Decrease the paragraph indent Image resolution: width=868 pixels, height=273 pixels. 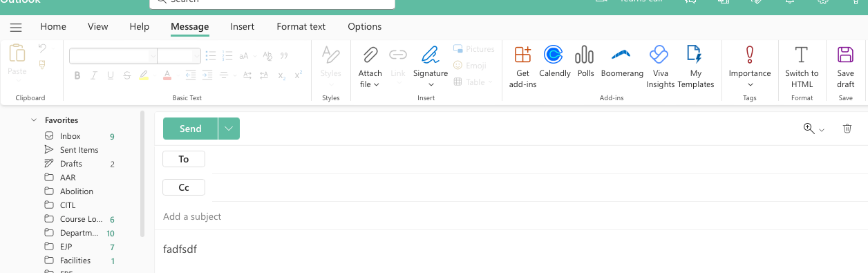(x=190, y=75)
